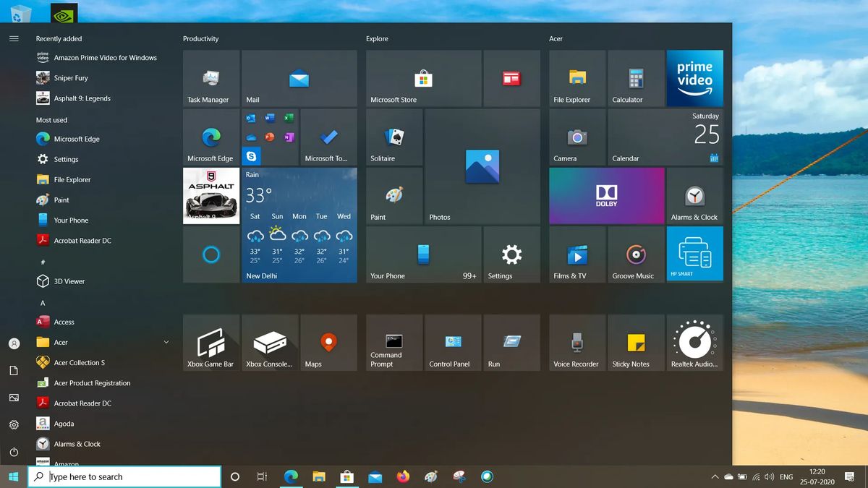Image resolution: width=868 pixels, height=488 pixels.
Task: Open the Command Prompt tile
Action: (x=393, y=342)
